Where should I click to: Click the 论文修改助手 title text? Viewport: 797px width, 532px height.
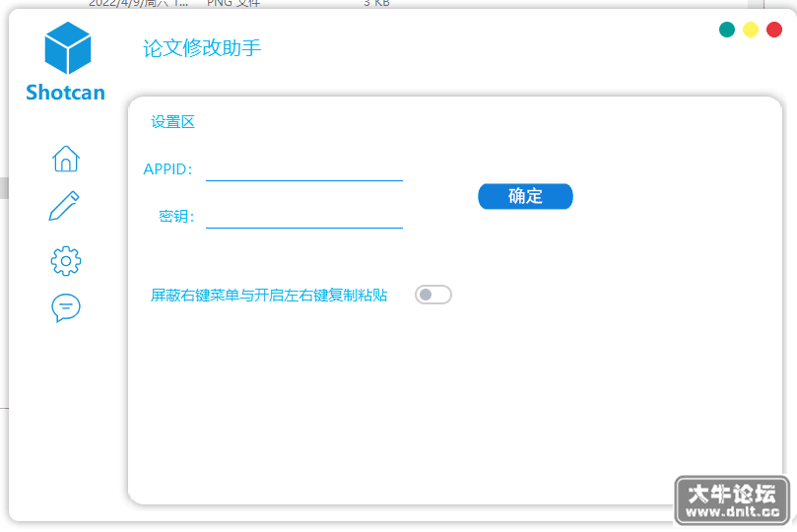[x=202, y=48]
